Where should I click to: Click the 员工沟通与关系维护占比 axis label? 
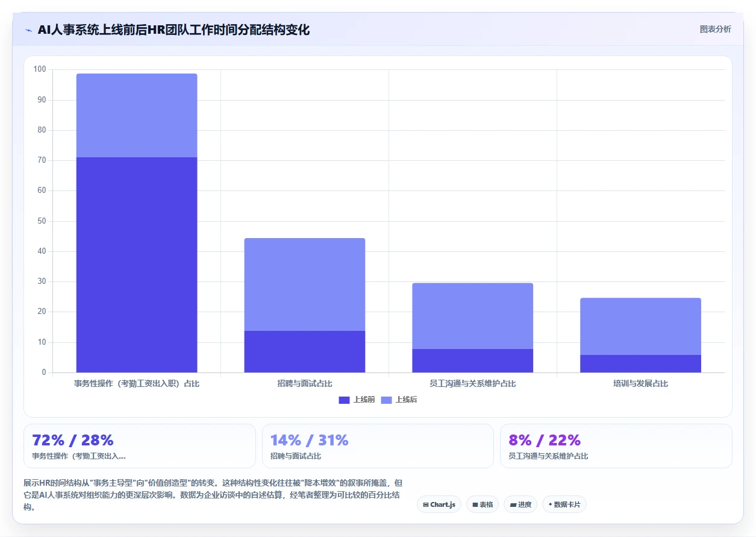point(472,383)
